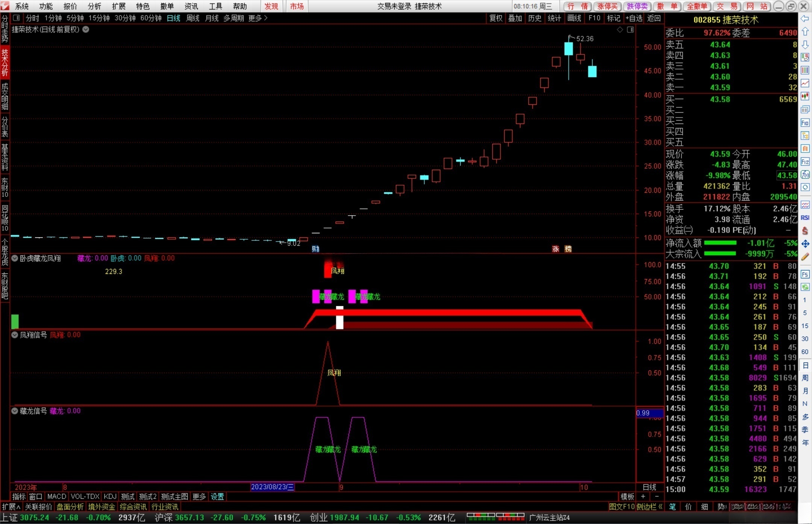812x524 pixels.
Task: Toggle the side-panel icon atop chart
Action: [x=630, y=30]
